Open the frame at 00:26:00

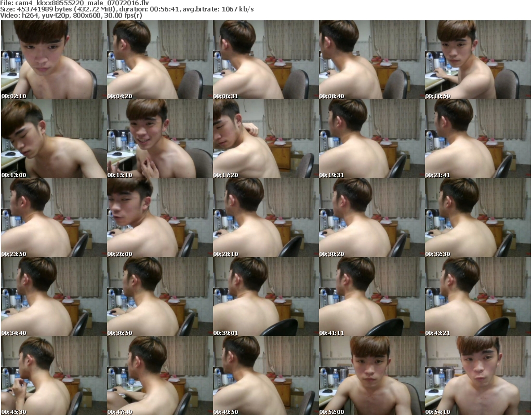coord(159,218)
